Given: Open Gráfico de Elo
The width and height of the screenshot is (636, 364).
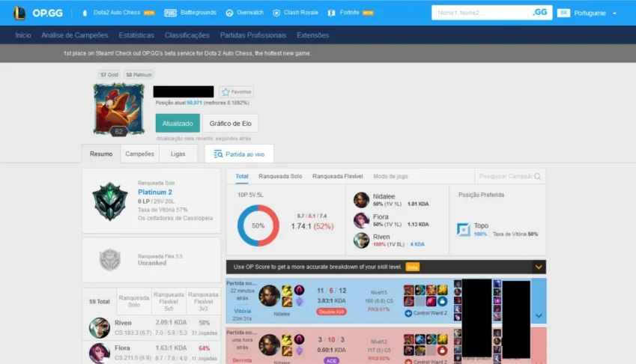Looking at the screenshot, I should pos(231,124).
